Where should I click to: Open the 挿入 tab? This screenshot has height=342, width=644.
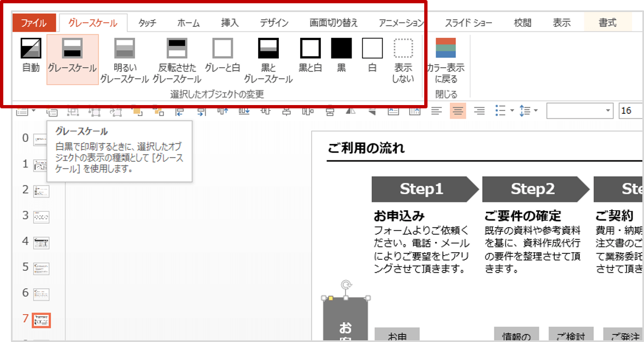click(230, 22)
